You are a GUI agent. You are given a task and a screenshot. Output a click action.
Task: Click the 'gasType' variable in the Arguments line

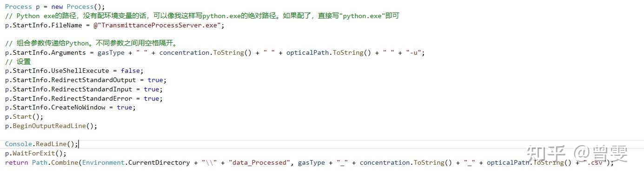tap(111, 52)
